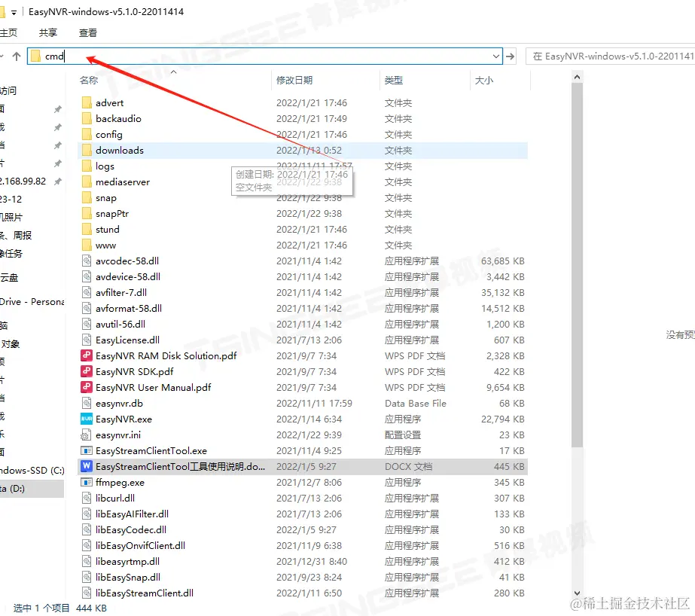Select avformat-58.dll file name

[x=129, y=309]
